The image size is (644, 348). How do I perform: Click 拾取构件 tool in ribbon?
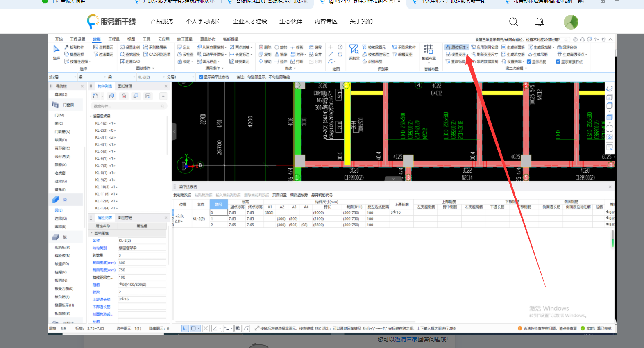tap(74, 47)
